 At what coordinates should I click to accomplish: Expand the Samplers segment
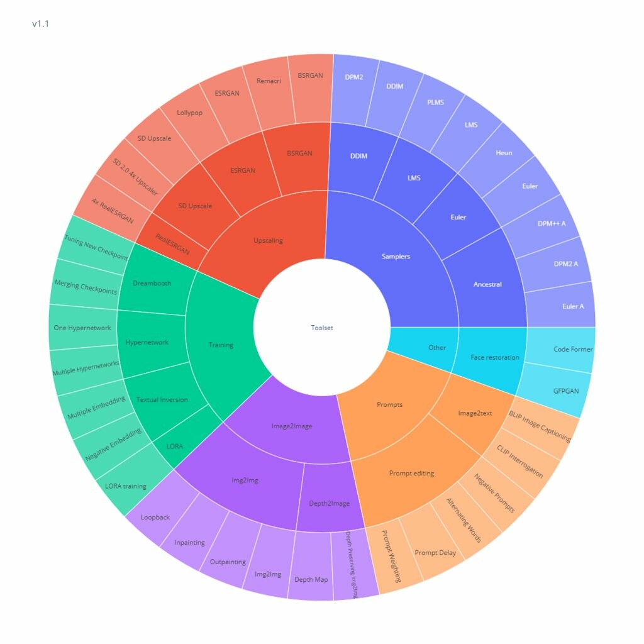[395, 257]
